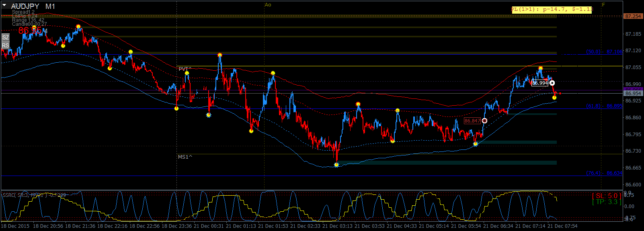Viewport: 644px width, 231px height.
Task: Click the 87.055 price scale value
Action: click(x=633, y=67)
